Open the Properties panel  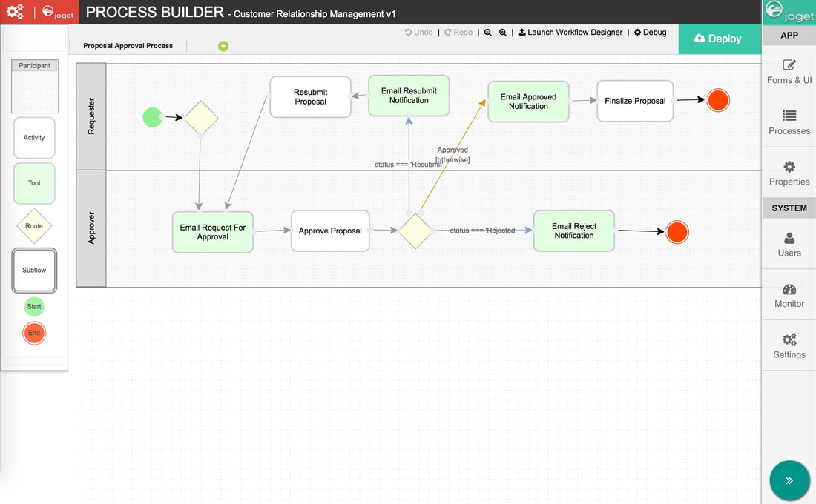pyautogui.click(x=789, y=171)
